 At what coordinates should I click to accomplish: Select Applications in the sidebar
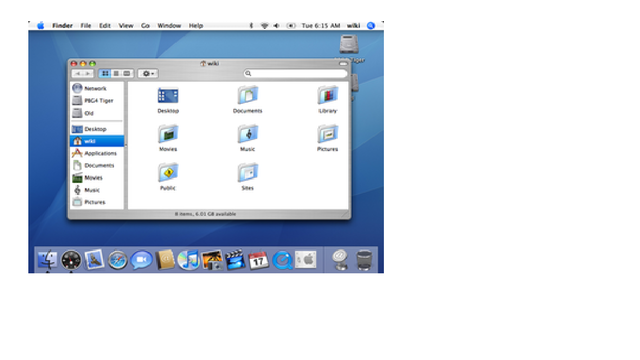coord(97,153)
